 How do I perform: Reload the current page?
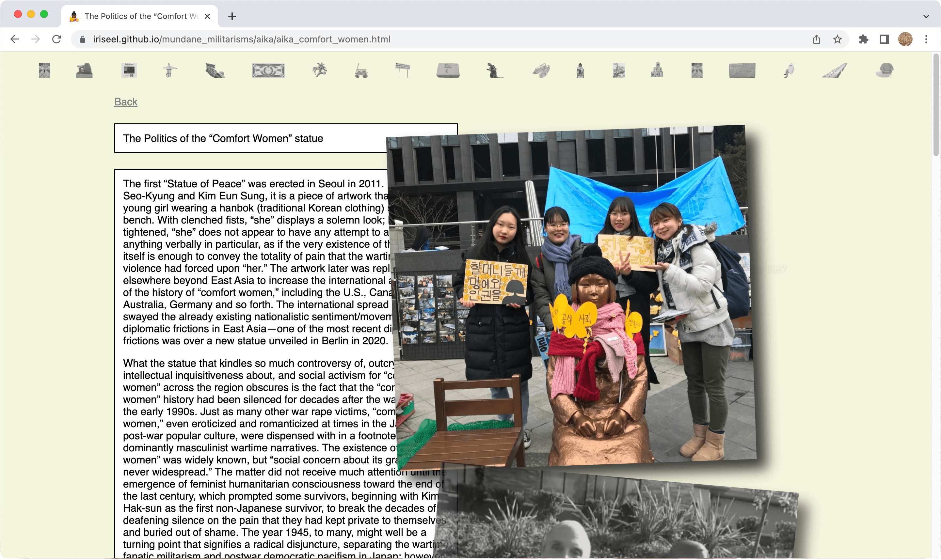56,39
